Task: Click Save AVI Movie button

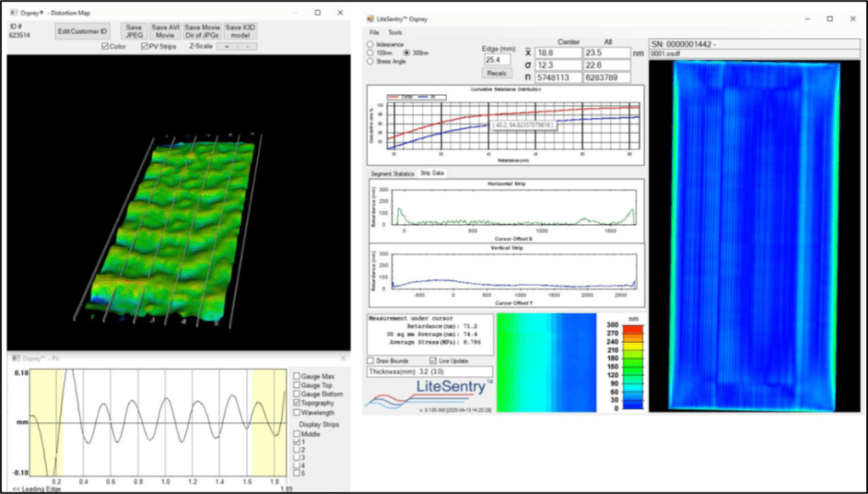Action: (x=165, y=31)
